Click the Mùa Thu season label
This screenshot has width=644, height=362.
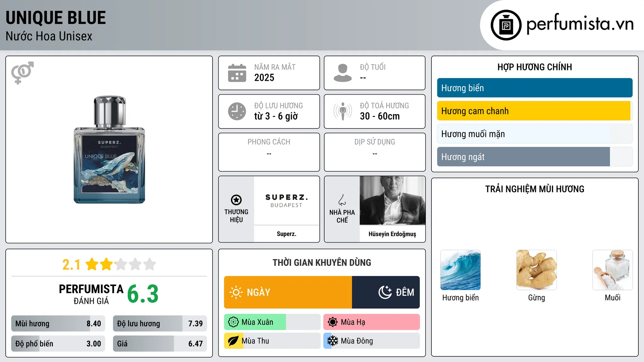[x=255, y=341]
